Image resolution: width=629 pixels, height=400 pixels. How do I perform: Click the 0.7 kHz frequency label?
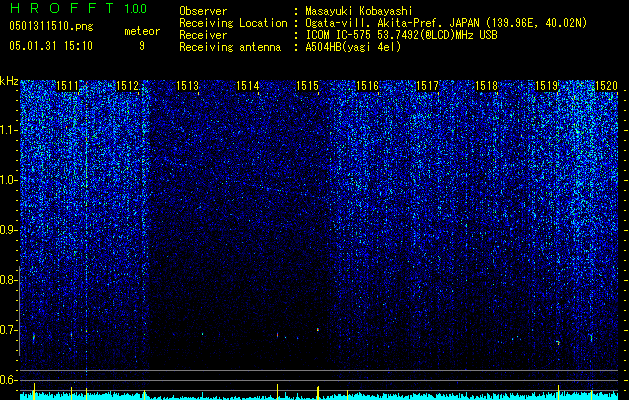(x=9, y=330)
